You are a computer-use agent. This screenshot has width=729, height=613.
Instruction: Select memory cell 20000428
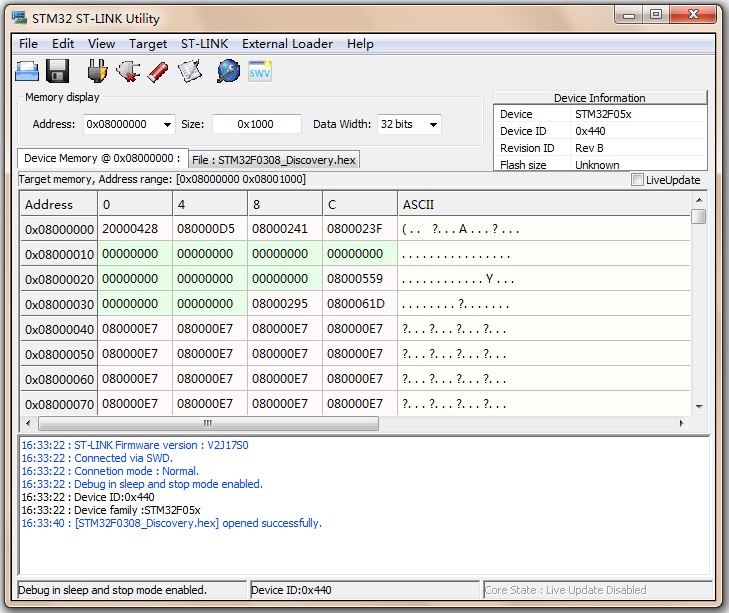(135, 229)
